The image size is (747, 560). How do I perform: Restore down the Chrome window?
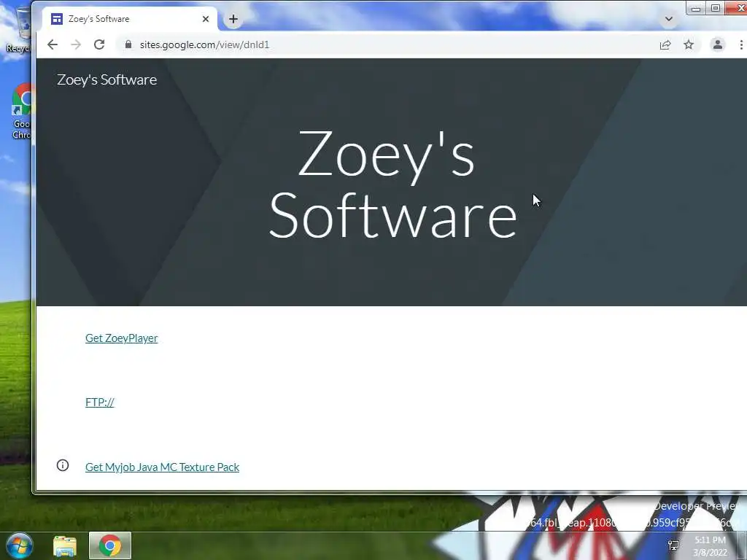pos(715,8)
